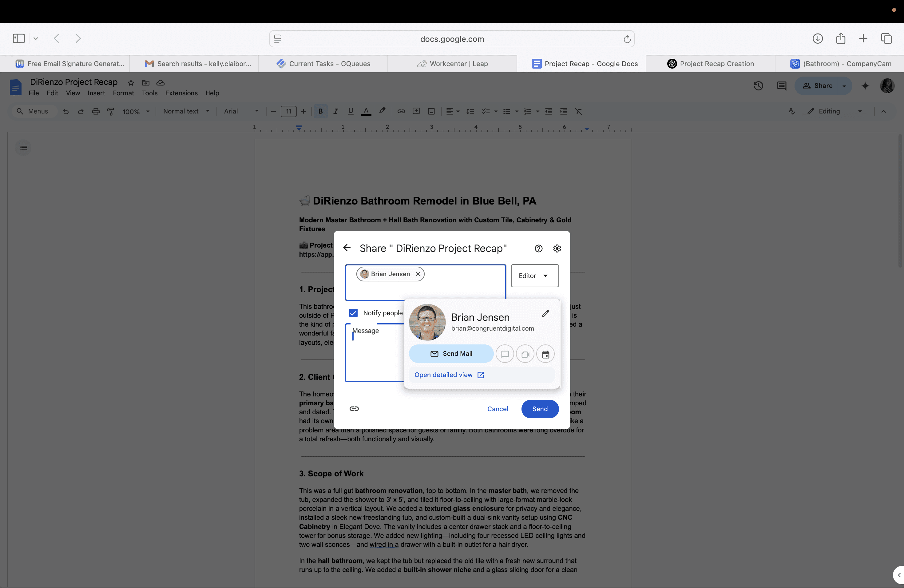Click the recipients input field

click(426, 283)
